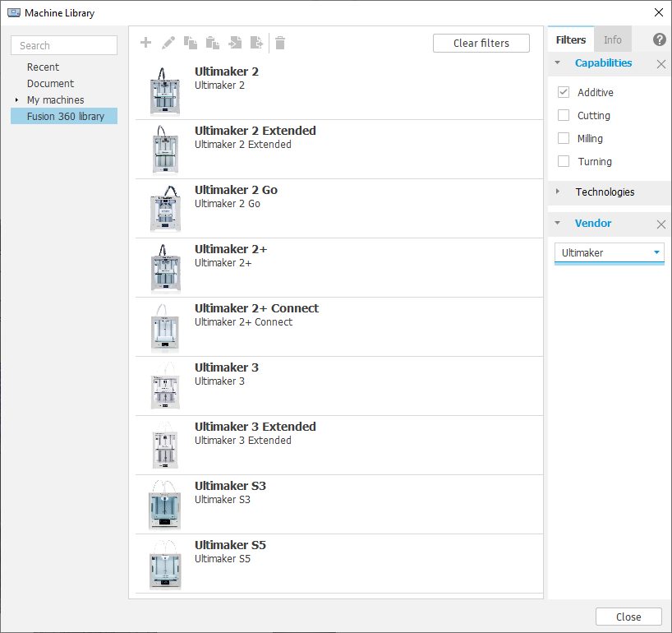Select the Ultimaker 2 Extended thumbnail
The height and width of the screenshot is (633, 672).
(165, 150)
